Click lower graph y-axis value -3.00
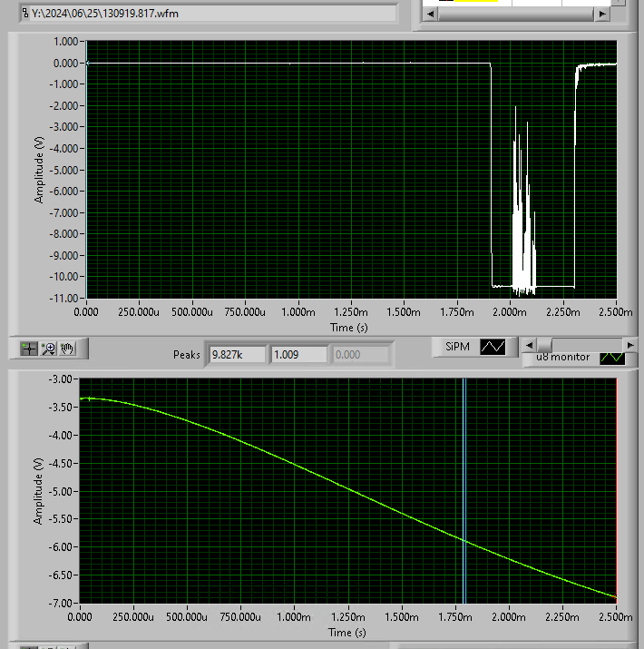Image resolution: width=644 pixels, height=649 pixels. pyautogui.click(x=61, y=379)
